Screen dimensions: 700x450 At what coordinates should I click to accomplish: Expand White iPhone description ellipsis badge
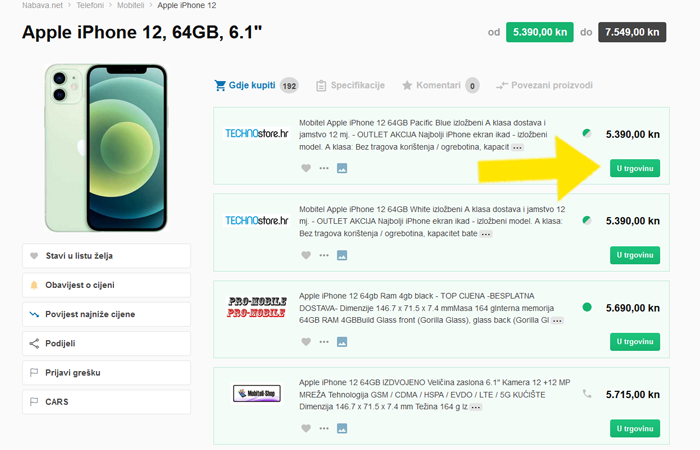(x=486, y=234)
